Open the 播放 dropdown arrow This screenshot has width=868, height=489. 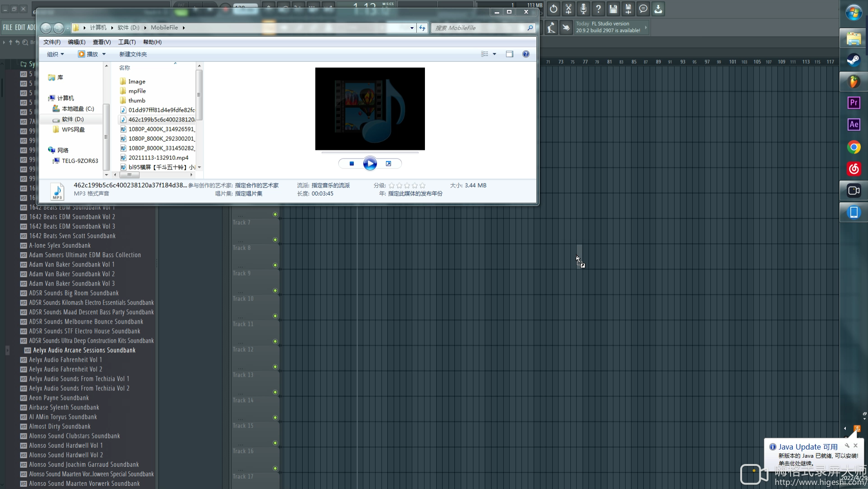tap(104, 54)
